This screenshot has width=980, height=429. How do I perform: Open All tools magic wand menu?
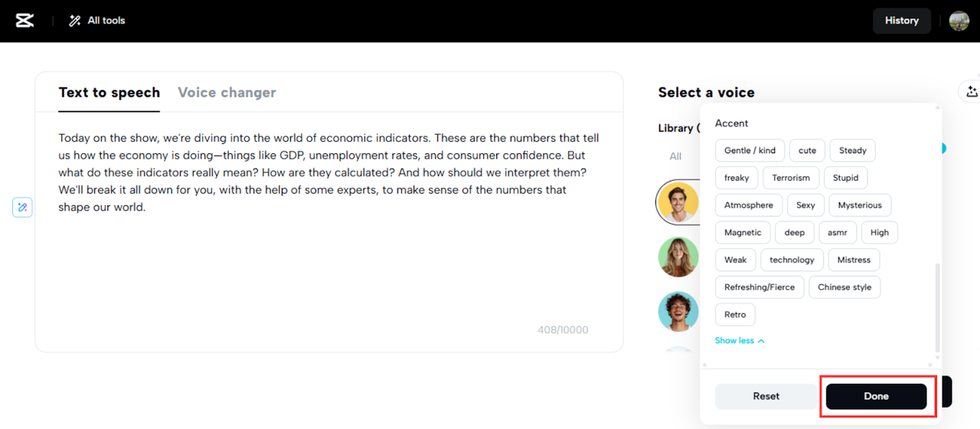point(96,21)
